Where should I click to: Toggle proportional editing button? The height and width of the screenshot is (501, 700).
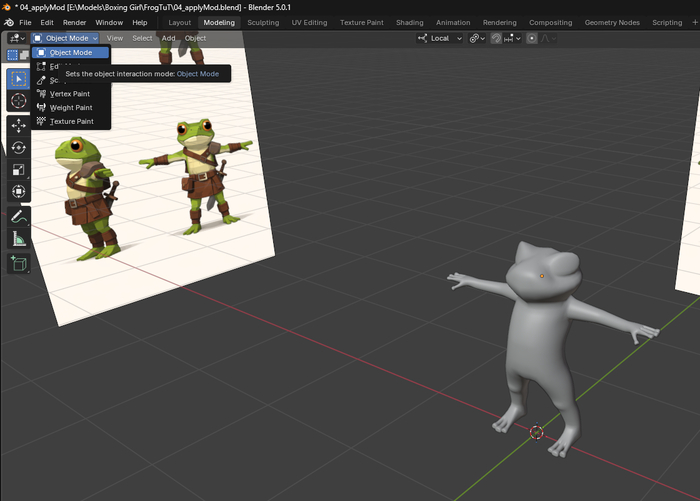click(x=531, y=38)
